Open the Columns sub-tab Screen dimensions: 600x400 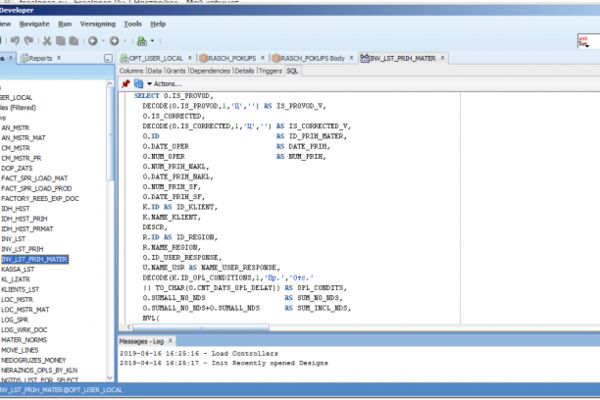pyautogui.click(x=131, y=71)
